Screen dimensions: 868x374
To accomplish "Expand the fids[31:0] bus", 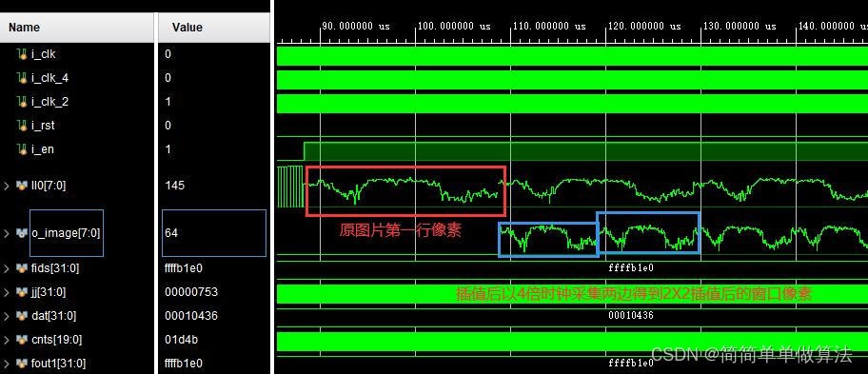I will 7,268.
